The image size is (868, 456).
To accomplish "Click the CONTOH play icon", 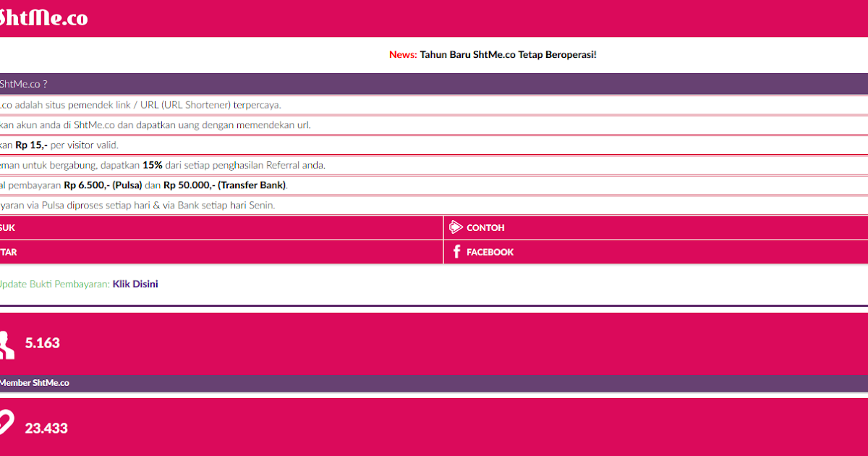I will pos(456,227).
